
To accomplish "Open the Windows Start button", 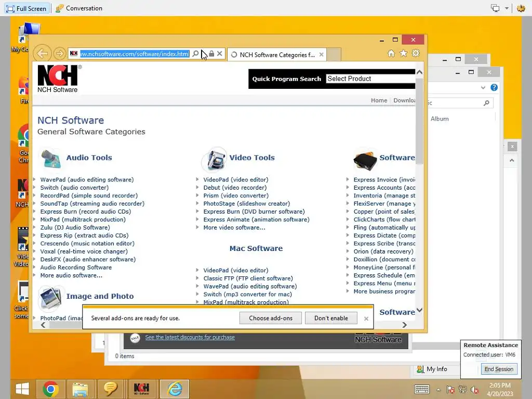I will point(22,389).
